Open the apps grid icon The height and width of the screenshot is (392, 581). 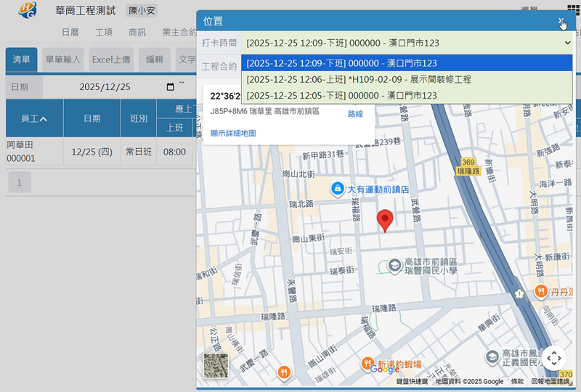pyautogui.click(x=574, y=9)
